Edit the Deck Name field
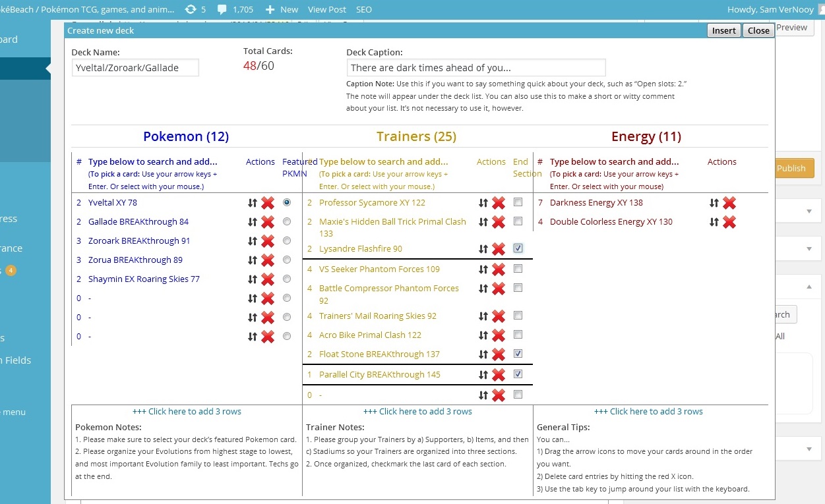This screenshot has height=504, width=825. click(135, 68)
